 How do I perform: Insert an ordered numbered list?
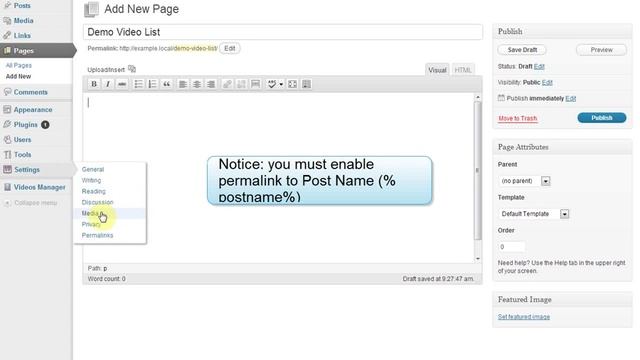click(x=152, y=84)
